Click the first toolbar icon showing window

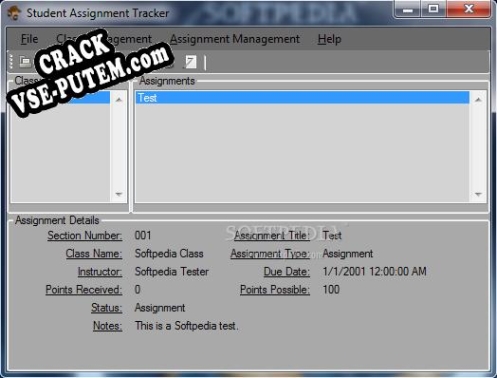tap(25, 61)
